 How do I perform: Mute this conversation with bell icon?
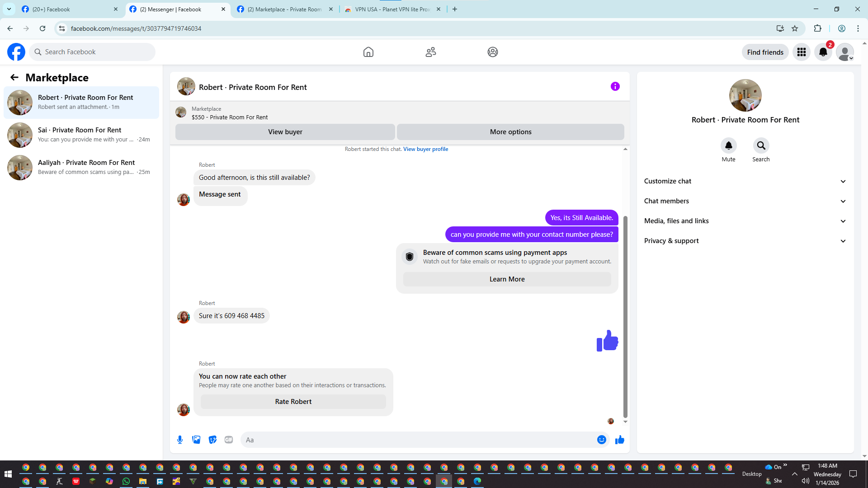(x=728, y=145)
